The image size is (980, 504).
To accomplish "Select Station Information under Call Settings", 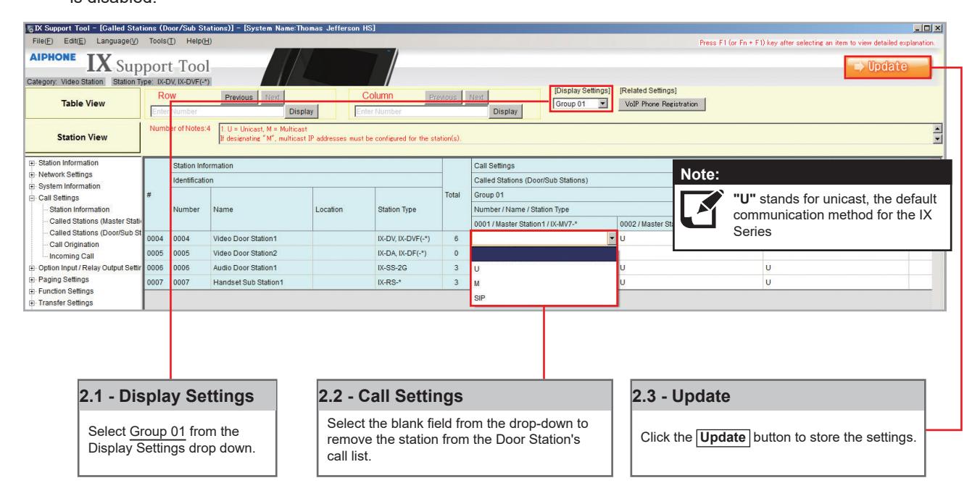I will [79, 209].
